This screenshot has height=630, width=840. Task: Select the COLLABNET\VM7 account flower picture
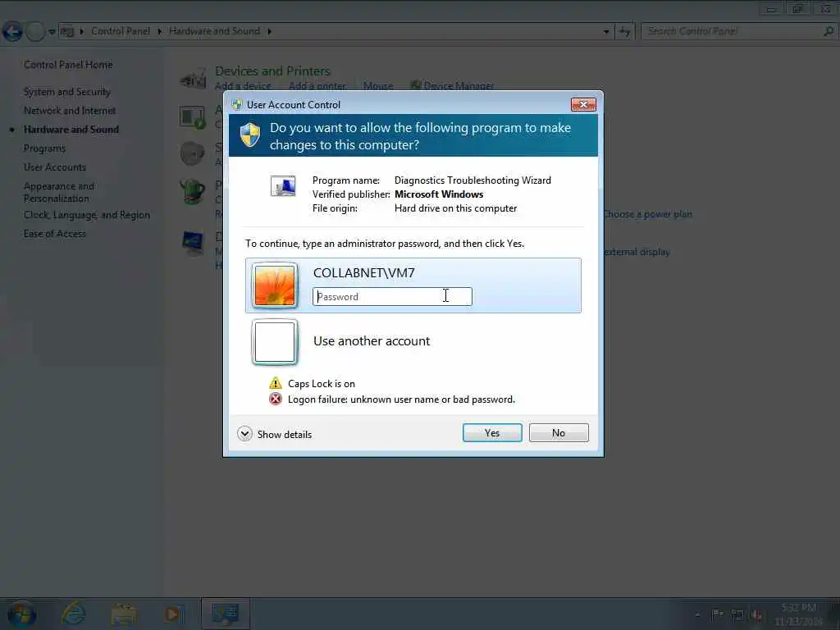[x=275, y=285]
